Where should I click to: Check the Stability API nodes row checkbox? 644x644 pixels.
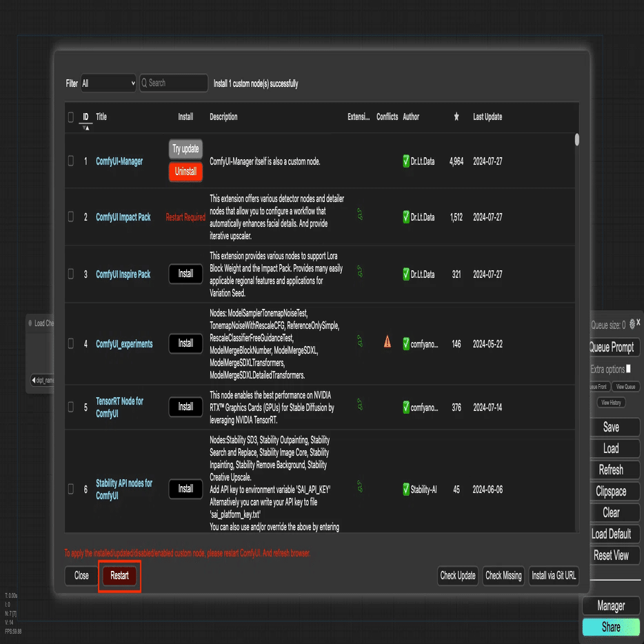70,489
